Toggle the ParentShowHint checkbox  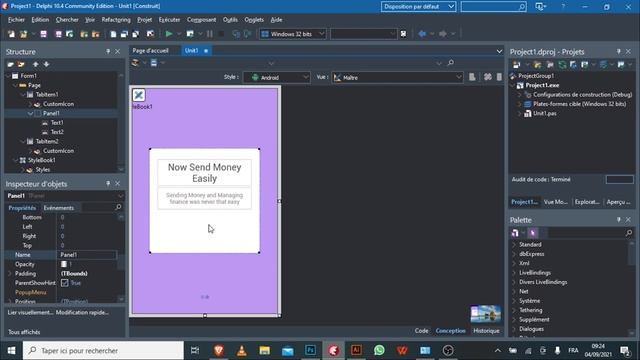click(64, 283)
